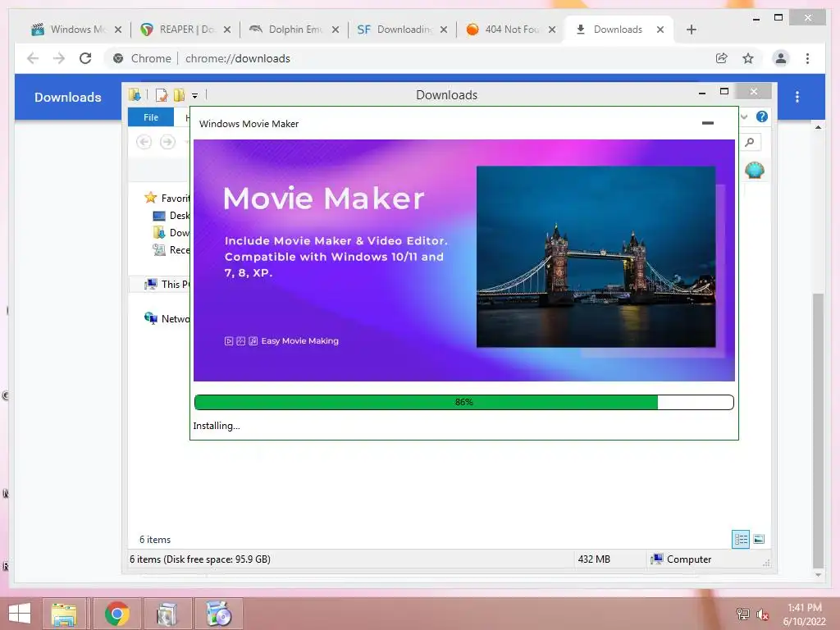This screenshot has width=840, height=630.
Task: Select Recent places in Explorer navigation pane
Action: tap(171, 249)
